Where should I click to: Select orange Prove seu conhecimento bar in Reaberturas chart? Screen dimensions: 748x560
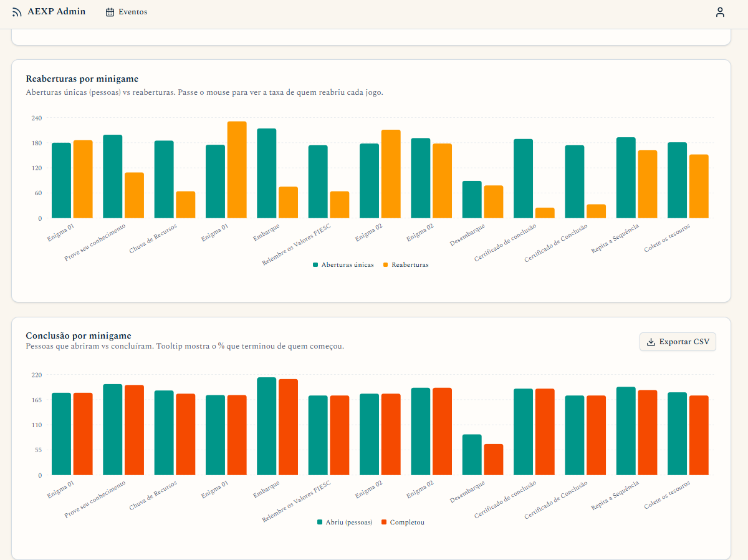[x=134, y=195]
